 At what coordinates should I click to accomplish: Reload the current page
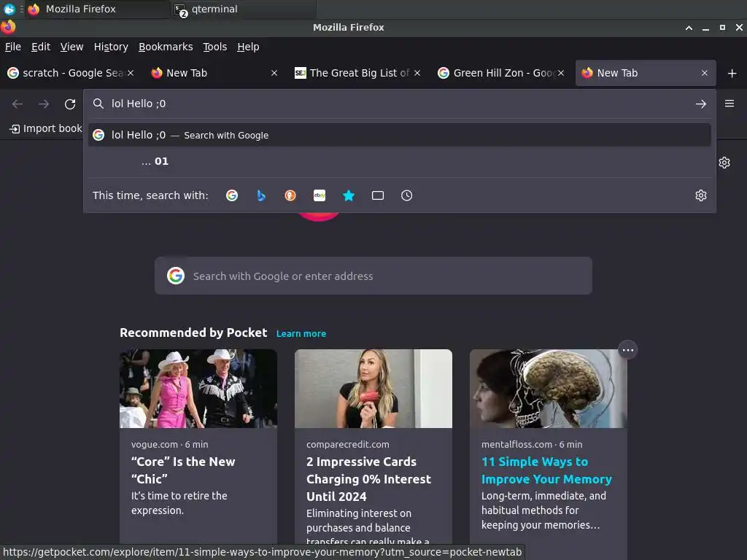70,104
